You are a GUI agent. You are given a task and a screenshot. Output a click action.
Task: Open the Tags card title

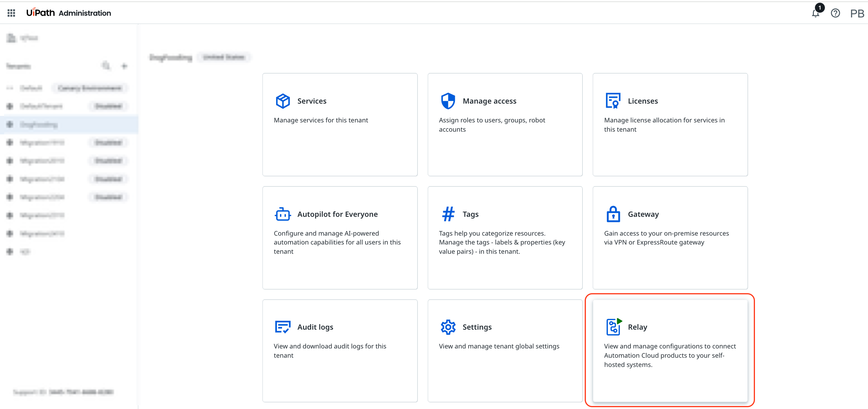click(471, 214)
